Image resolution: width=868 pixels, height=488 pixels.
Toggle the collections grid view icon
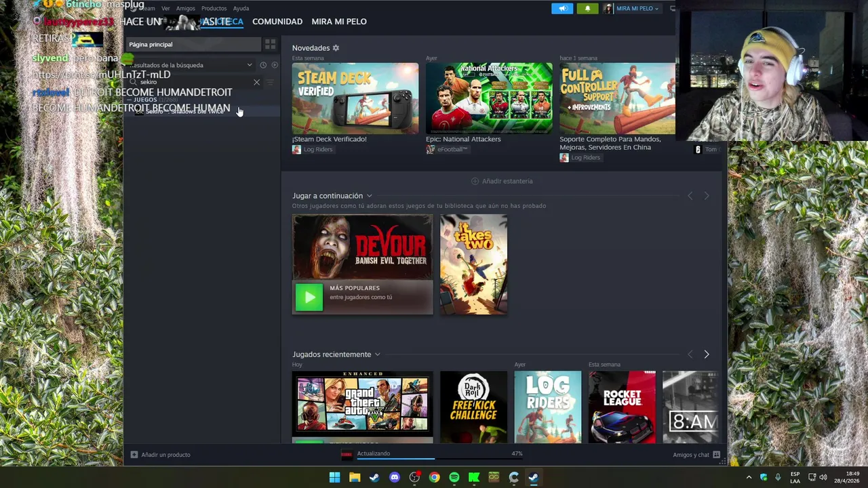pos(270,44)
